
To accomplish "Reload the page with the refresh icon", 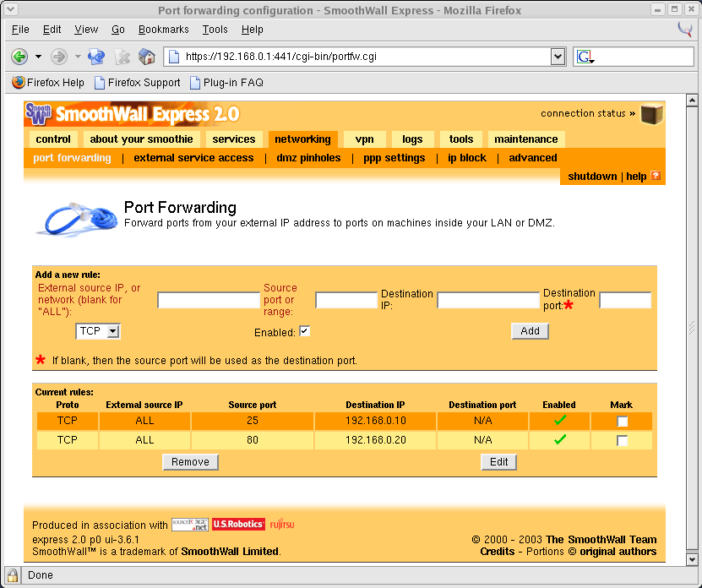I will (95, 57).
